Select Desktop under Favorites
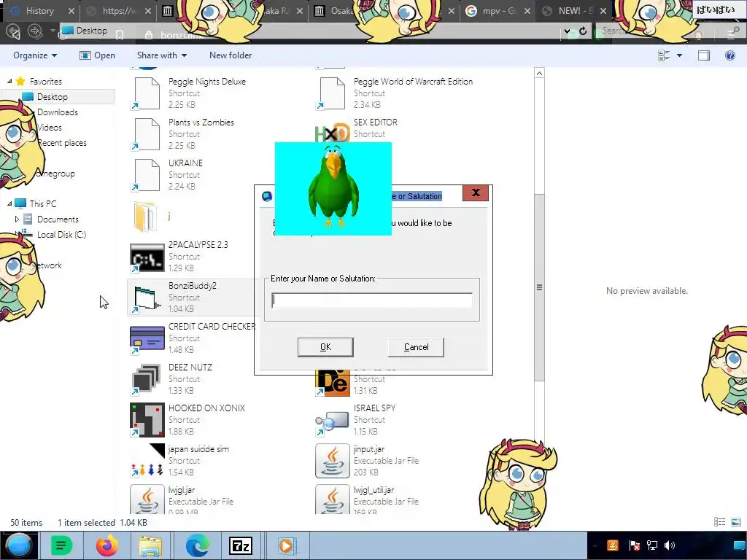Screen dimensions: 747x560 click(53, 97)
